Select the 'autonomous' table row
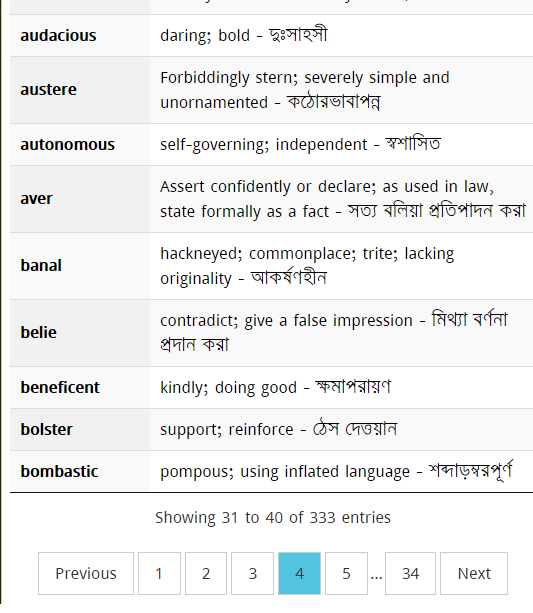This screenshot has height=613, width=533. click(x=271, y=145)
